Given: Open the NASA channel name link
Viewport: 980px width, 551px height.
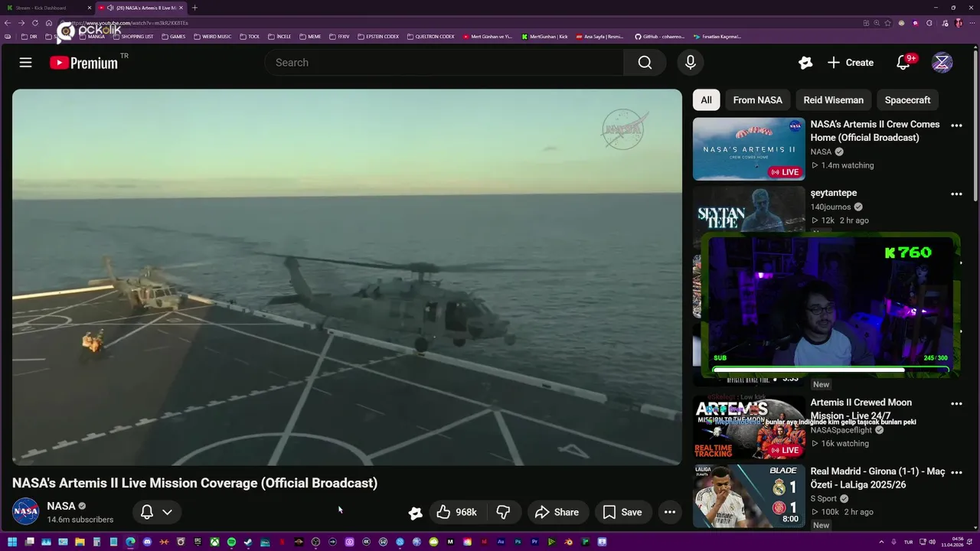Looking at the screenshot, I should [61, 506].
